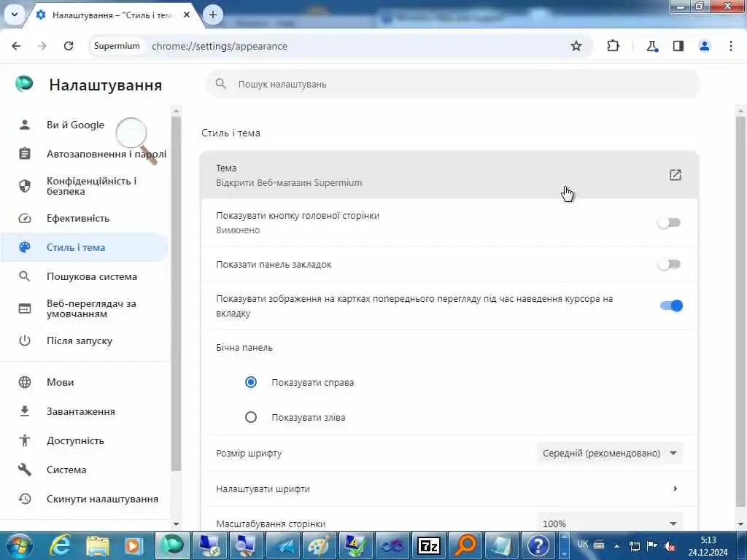This screenshot has width=747, height=560.
Task: Open a new tab with the plus button
Action: point(213,15)
